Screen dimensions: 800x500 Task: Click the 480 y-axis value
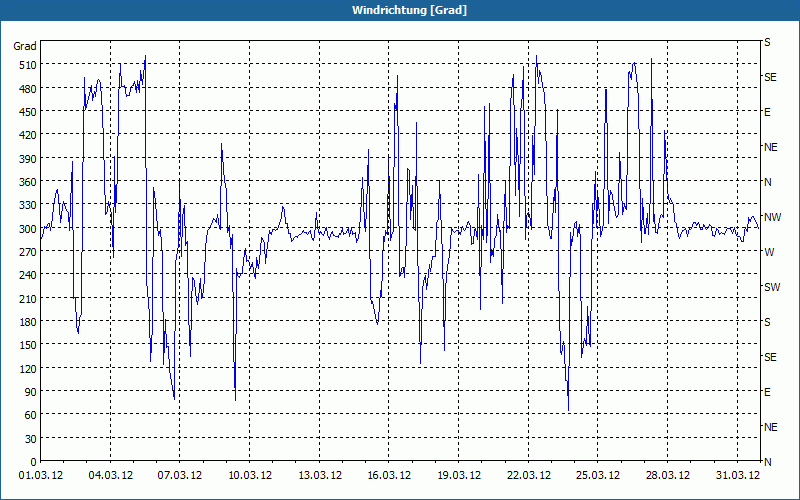(28, 88)
